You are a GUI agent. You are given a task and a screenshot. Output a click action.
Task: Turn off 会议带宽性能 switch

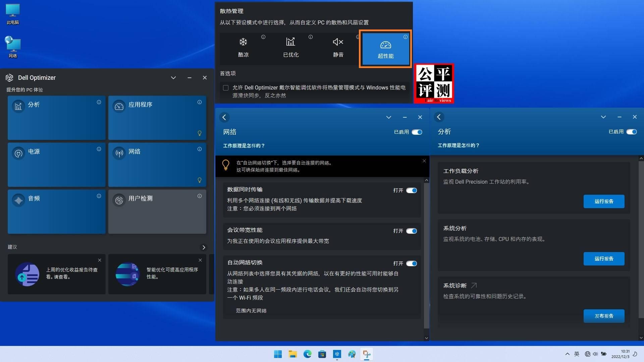412,231
